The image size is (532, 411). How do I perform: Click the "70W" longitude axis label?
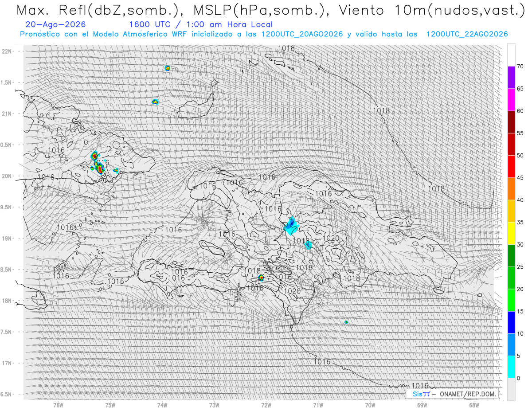pos(370,405)
